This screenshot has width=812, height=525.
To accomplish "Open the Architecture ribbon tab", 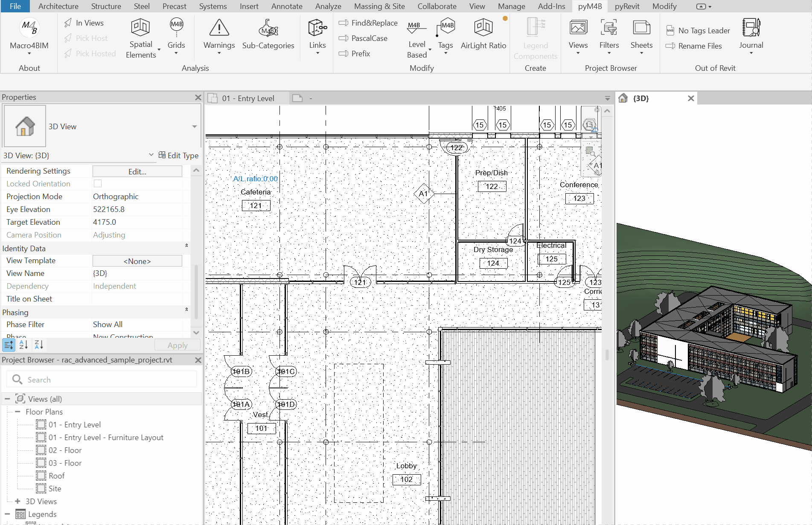I will [58, 6].
